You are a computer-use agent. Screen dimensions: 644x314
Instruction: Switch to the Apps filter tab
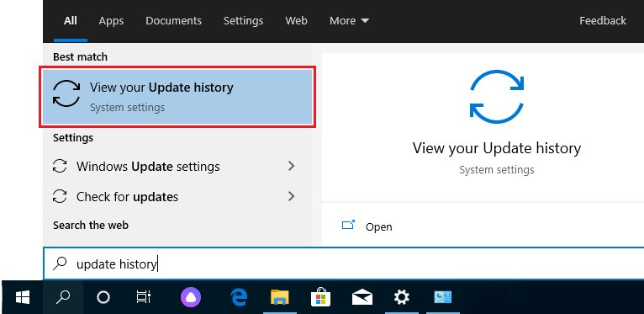(111, 20)
